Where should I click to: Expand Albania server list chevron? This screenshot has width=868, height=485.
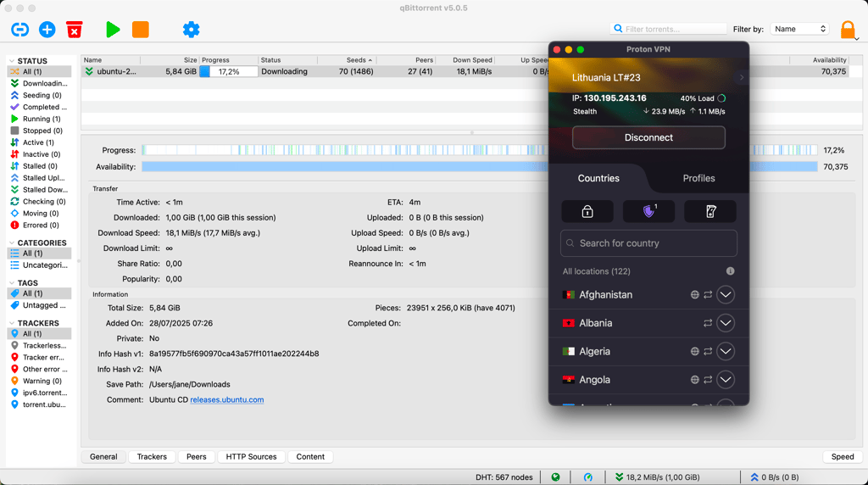[726, 323]
